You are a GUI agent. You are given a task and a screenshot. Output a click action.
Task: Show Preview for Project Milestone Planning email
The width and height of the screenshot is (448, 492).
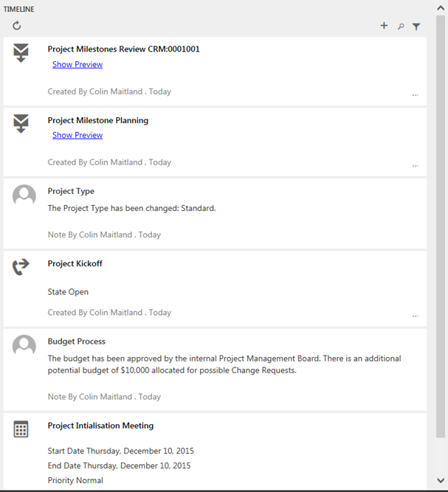tap(77, 136)
